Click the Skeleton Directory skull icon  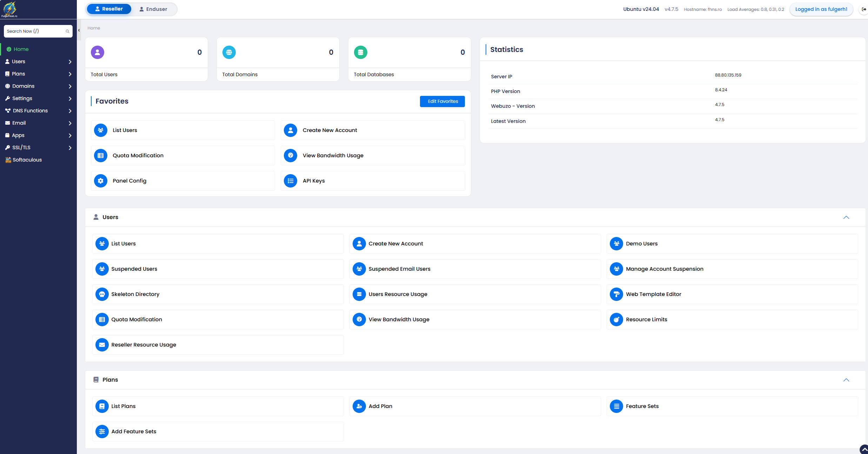[102, 294]
